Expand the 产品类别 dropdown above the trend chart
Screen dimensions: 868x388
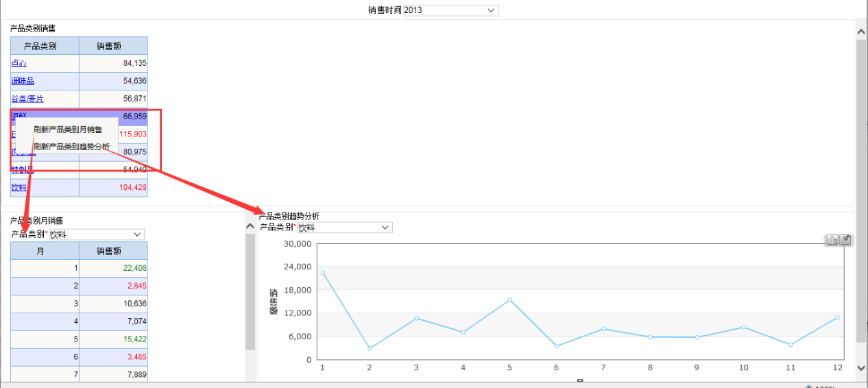point(344,228)
